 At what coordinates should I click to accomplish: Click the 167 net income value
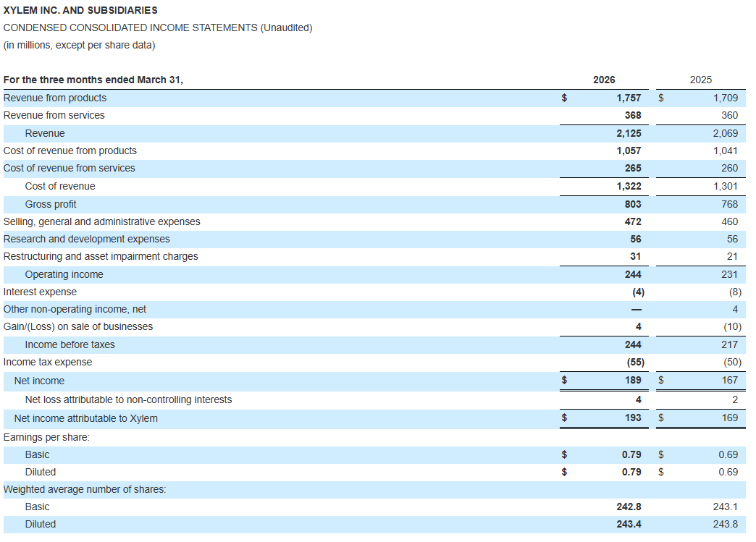(x=729, y=380)
